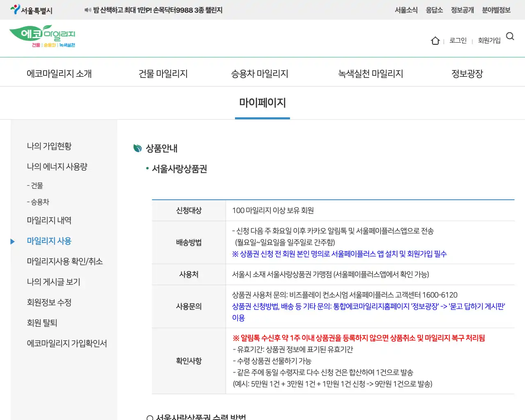Click the blue 서울페이플러스 앱 설치 notice
This screenshot has height=420, width=525.
point(339,254)
